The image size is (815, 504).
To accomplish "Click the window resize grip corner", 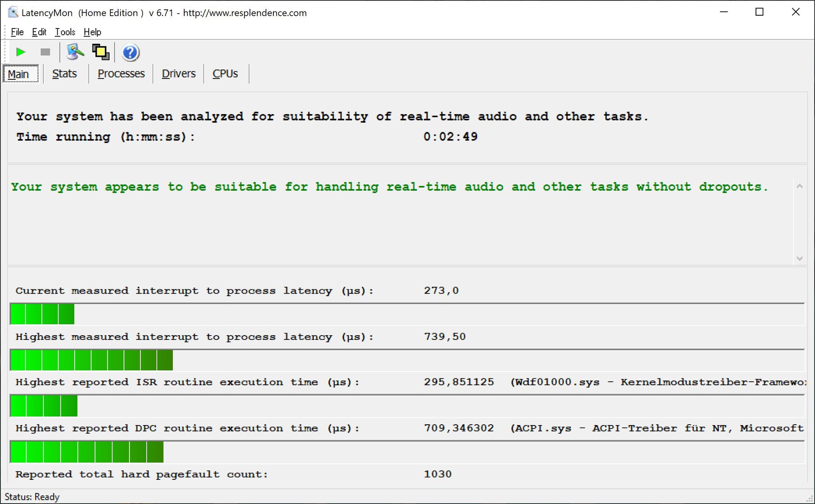I will coord(809,499).
